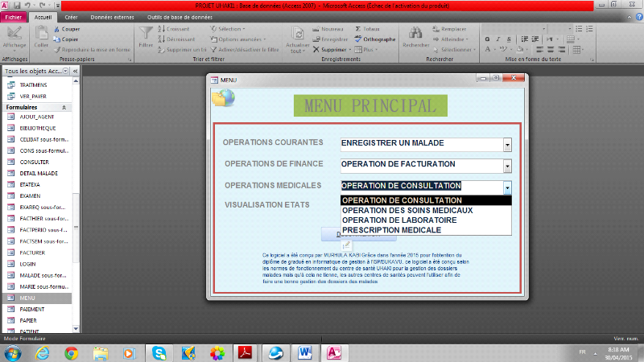Open Outils de base de données tab

coord(180,17)
